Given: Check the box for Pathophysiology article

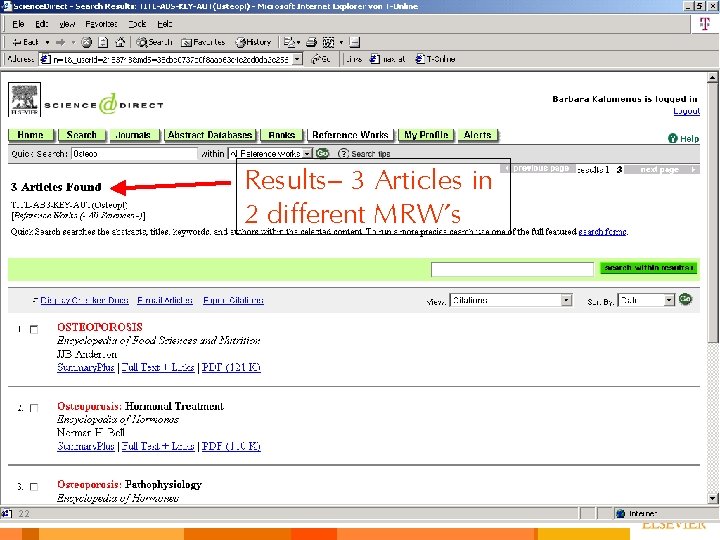Looking at the screenshot, I should pyautogui.click(x=34, y=487).
